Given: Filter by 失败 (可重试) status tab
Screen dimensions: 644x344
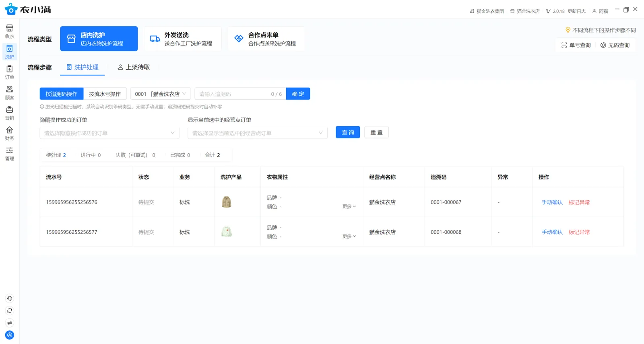Looking at the screenshot, I should [135, 155].
